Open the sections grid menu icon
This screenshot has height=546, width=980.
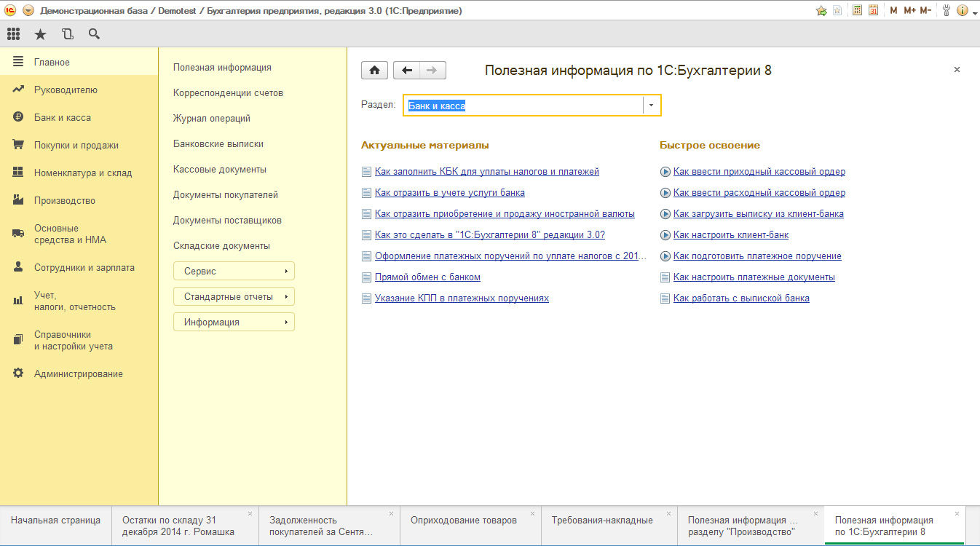click(x=13, y=33)
